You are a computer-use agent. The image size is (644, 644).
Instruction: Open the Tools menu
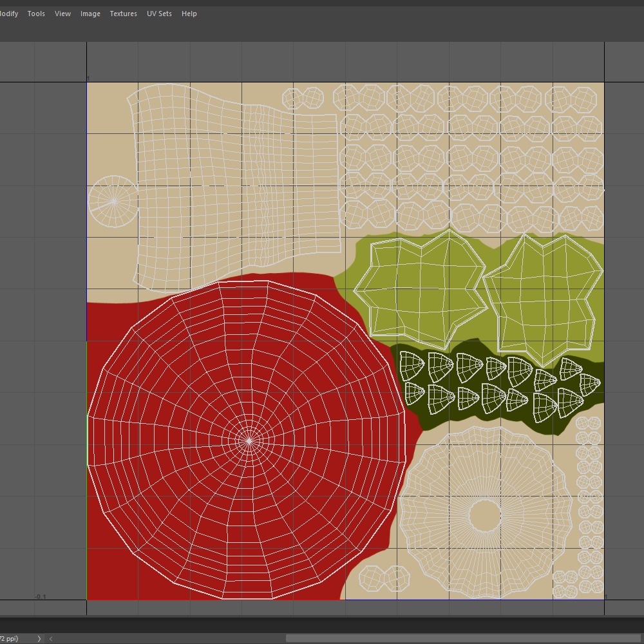36,14
